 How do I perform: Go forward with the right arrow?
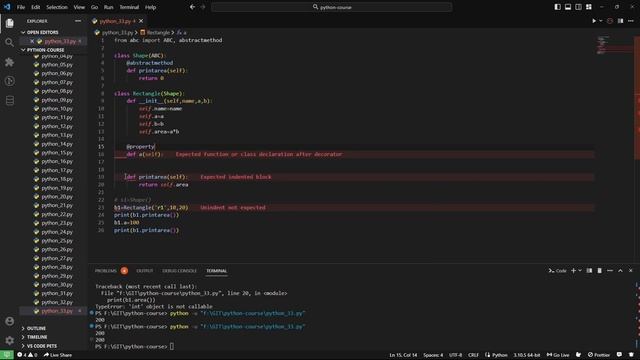203,7
